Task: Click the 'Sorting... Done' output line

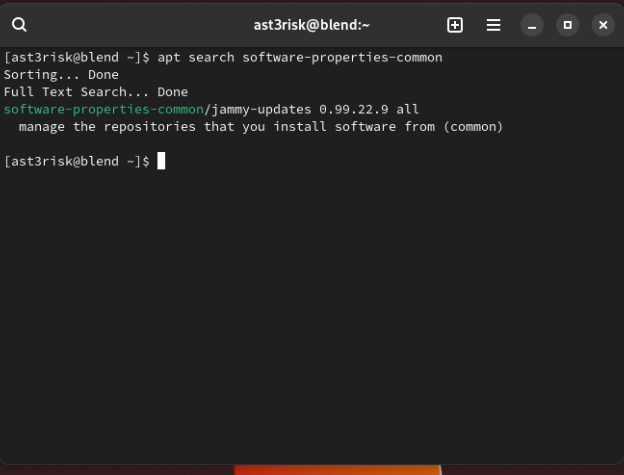Action: [61, 75]
